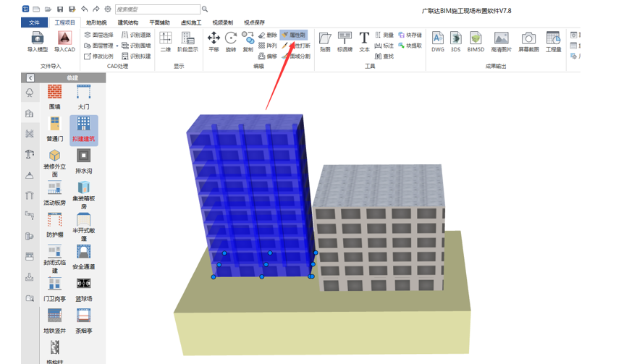Export 高清图片 high-res image
Screen dimensions: 621x364
tap(501, 41)
